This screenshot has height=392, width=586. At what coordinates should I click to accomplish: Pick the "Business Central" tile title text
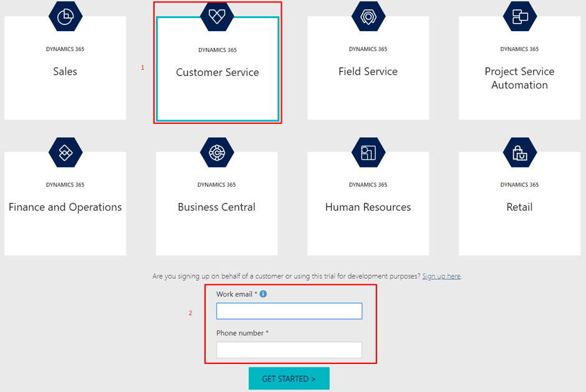coord(217,208)
